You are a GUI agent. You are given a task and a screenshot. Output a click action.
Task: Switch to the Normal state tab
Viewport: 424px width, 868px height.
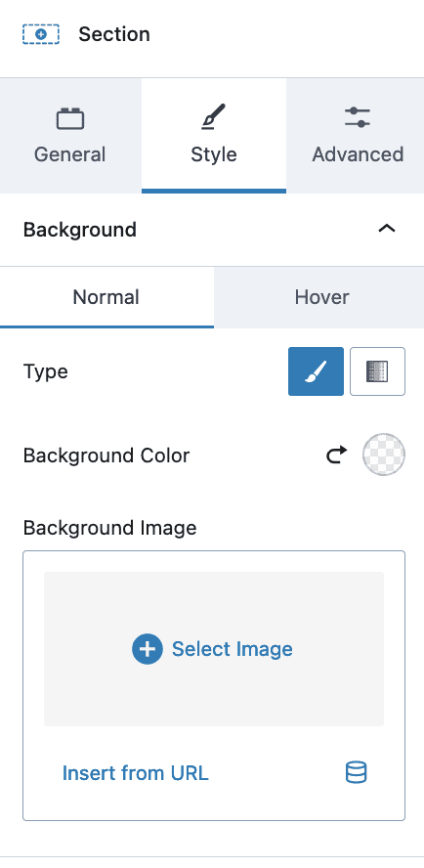(x=106, y=297)
